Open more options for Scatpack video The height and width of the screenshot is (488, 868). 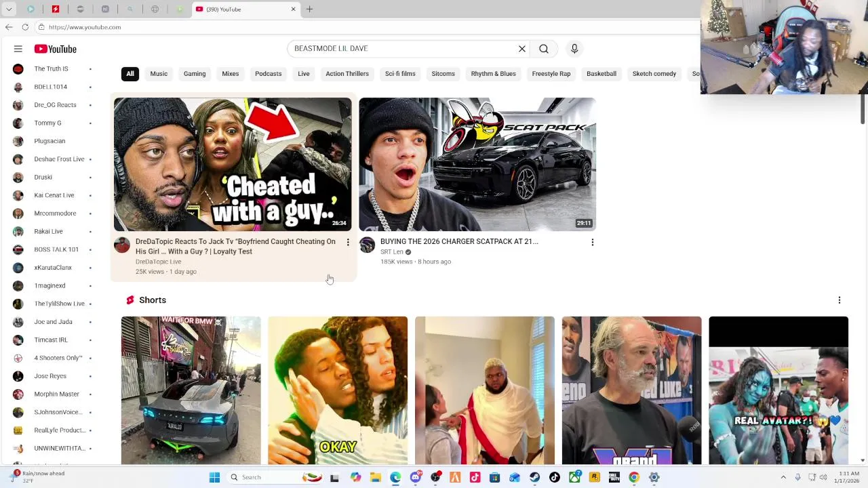tap(593, 242)
